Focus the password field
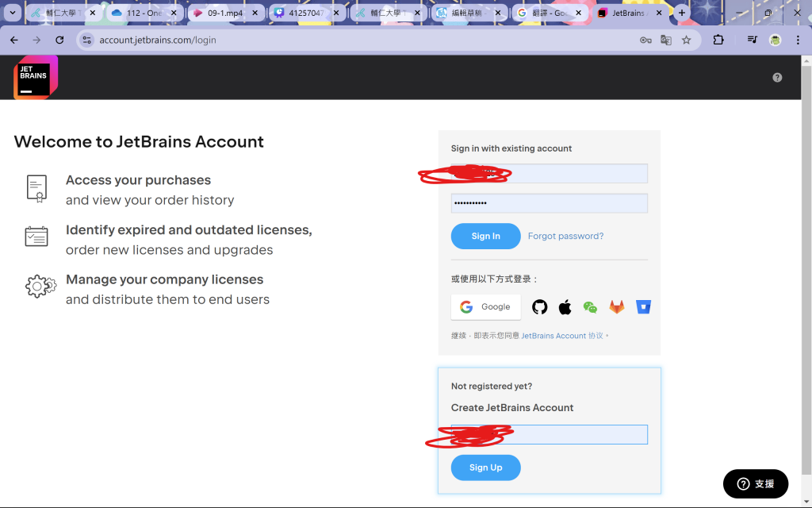Image resolution: width=812 pixels, height=508 pixels. (x=549, y=203)
